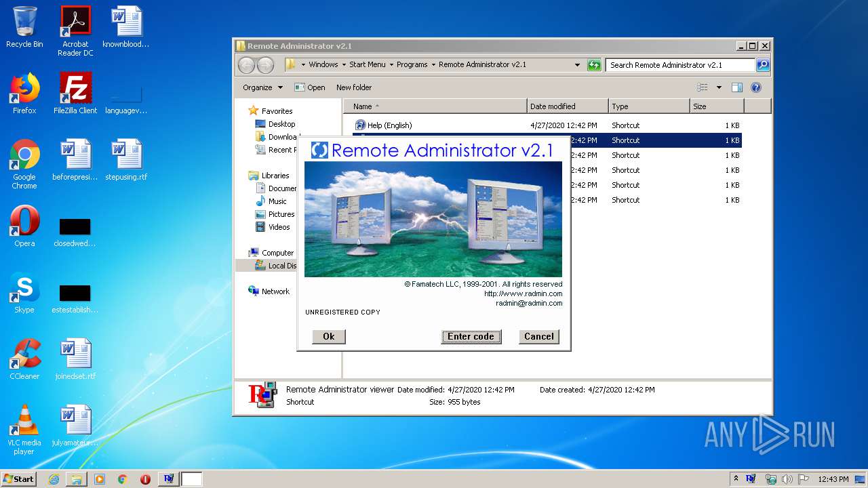Select the joinedset.rtf desktop file
Screen dimensions: 868x488
[x=75, y=359]
